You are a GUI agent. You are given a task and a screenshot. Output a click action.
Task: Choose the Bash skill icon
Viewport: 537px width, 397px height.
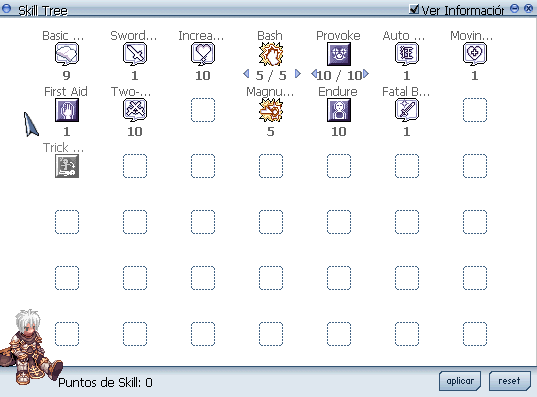click(x=271, y=54)
